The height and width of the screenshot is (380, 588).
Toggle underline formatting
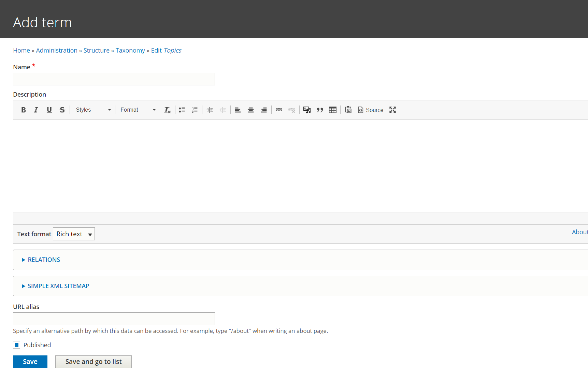tap(49, 110)
